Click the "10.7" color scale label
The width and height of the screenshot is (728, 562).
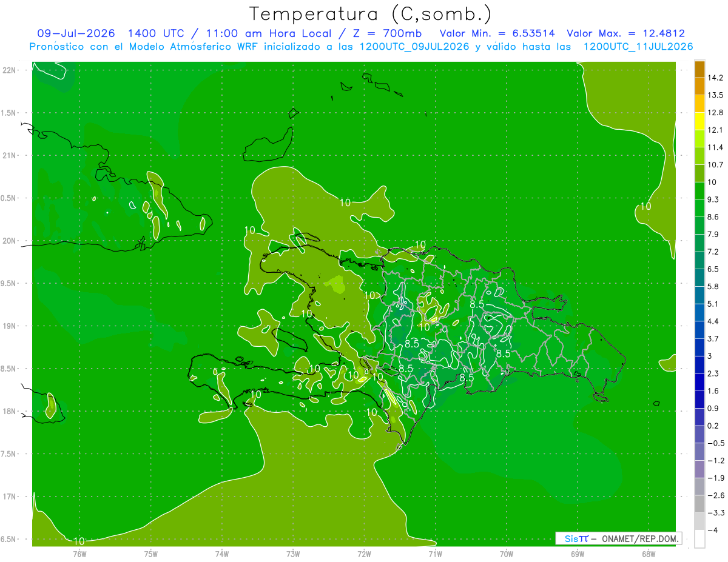coord(715,165)
